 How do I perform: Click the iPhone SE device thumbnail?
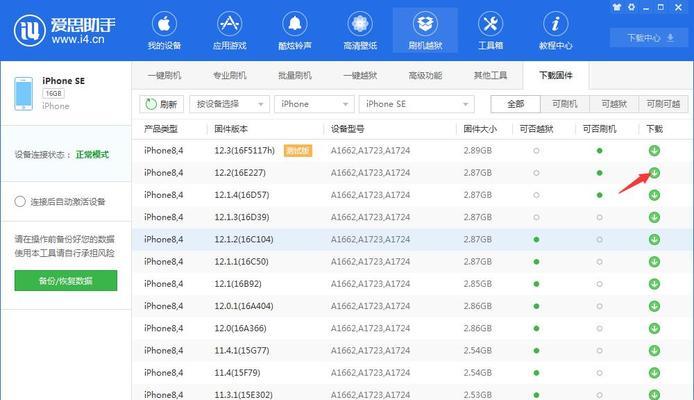(x=23, y=93)
